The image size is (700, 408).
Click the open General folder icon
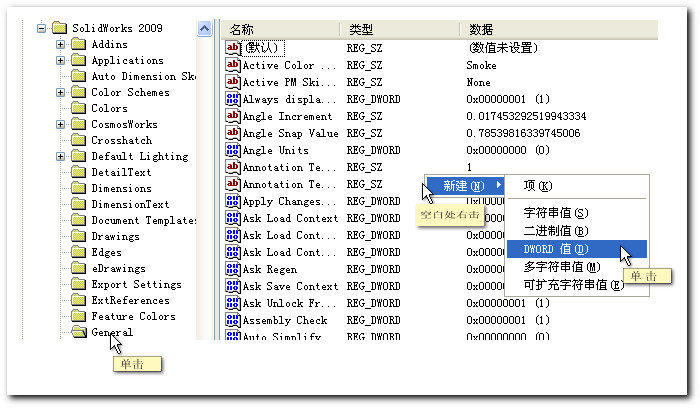coord(79,332)
